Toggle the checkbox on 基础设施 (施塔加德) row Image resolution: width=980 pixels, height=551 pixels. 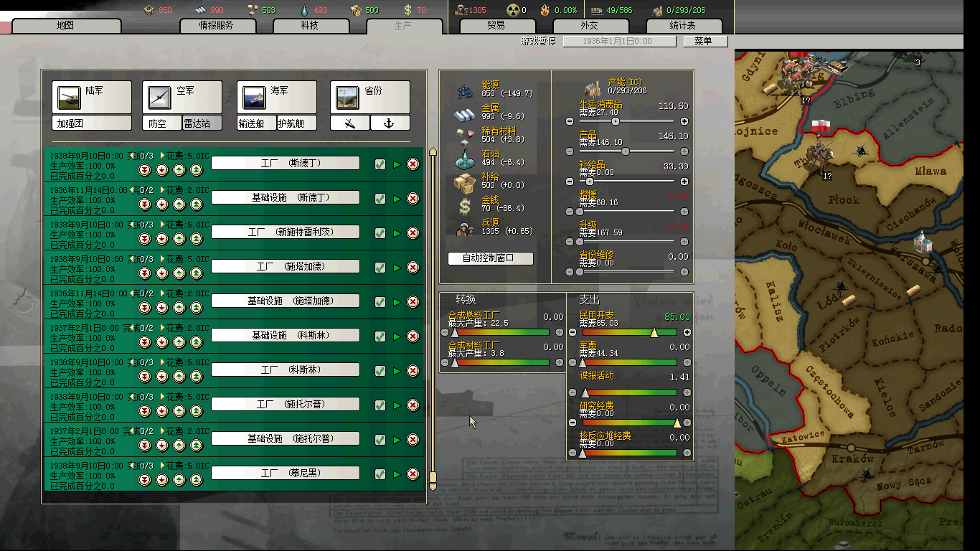(x=380, y=302)
